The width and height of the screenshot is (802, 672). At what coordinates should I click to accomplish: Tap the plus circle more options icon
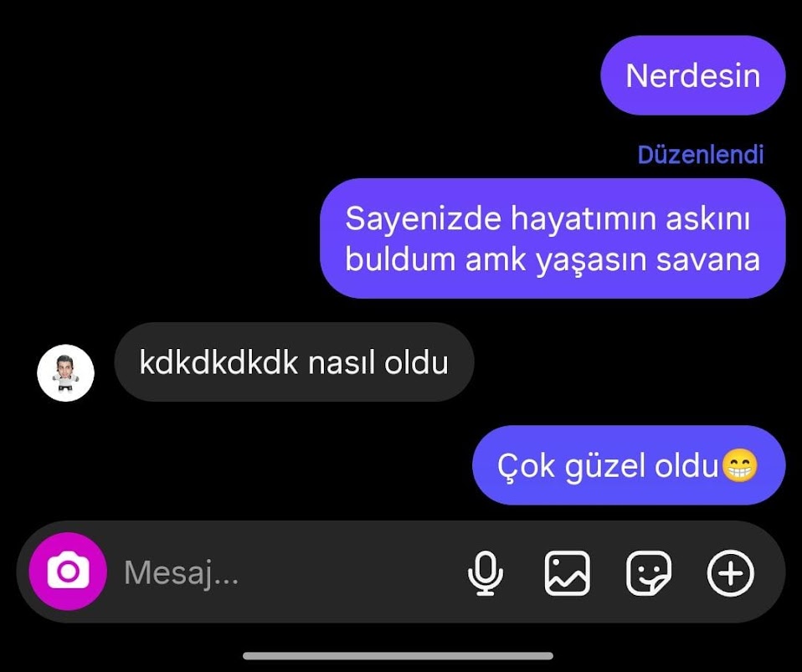[x=730, y=572]
